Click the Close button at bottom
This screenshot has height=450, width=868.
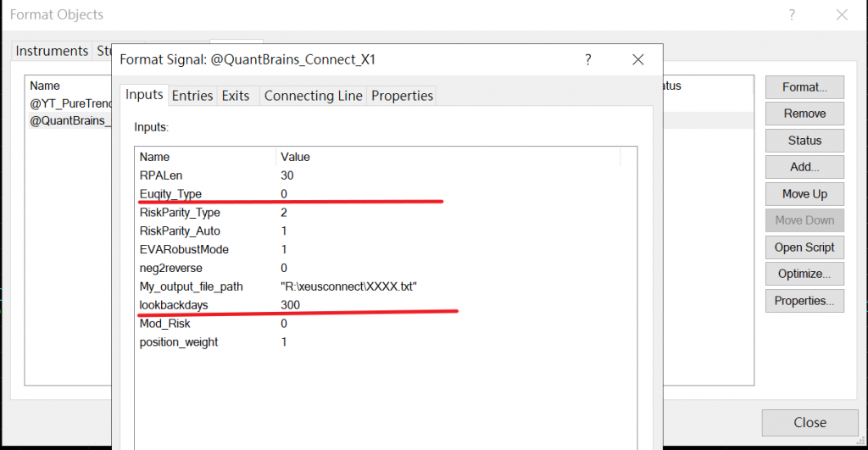(810, 422)
